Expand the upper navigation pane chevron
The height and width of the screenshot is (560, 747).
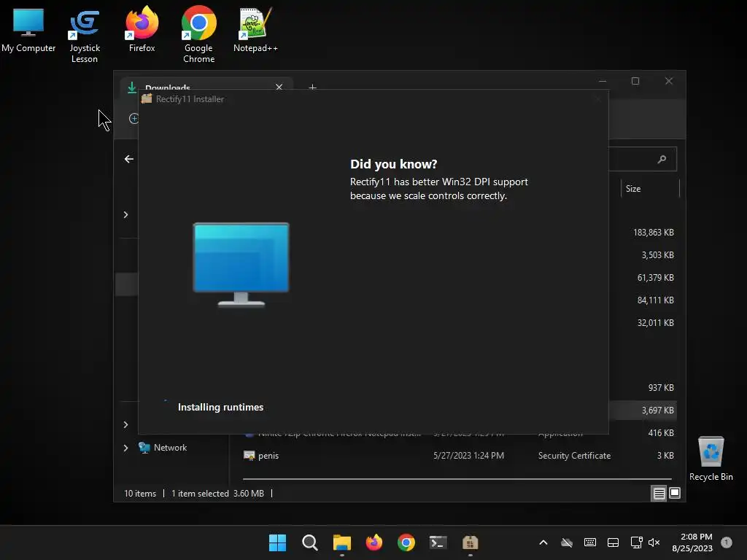click(x=125, y=215)
